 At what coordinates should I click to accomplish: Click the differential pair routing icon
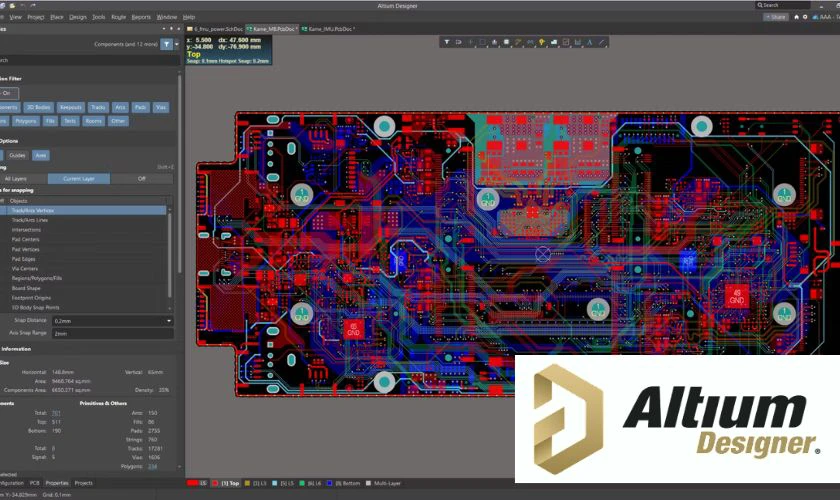point(530,42)
